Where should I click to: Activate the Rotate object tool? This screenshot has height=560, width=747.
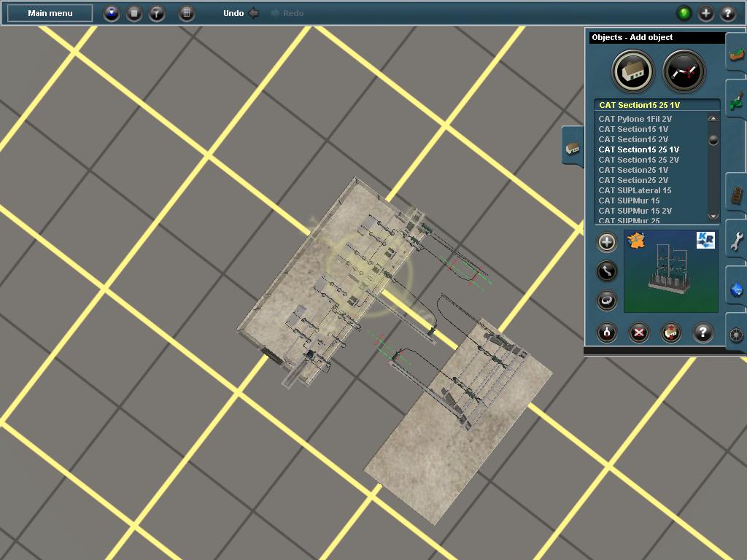(x=606, y=301)
